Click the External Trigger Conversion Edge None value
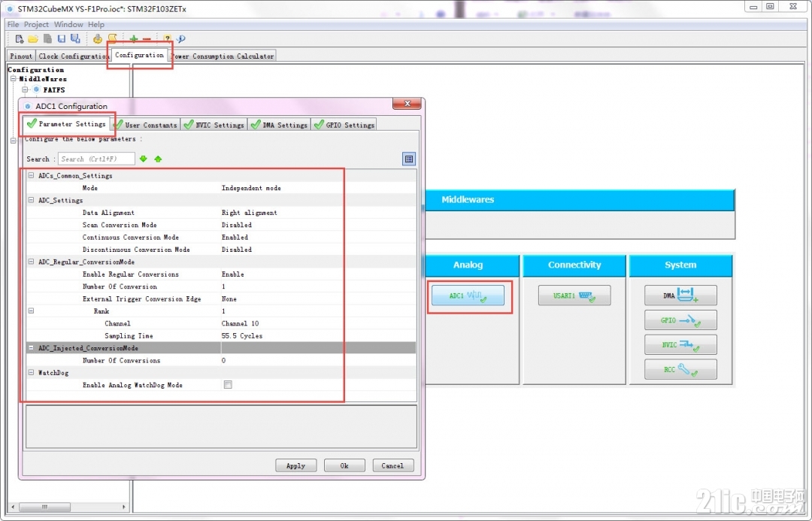Image resolution: width=812 pixels, height=521 pixels. (229, 298)
